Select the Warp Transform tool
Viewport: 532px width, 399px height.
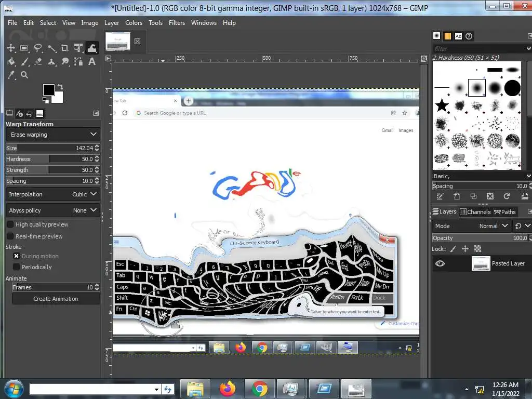92,48
